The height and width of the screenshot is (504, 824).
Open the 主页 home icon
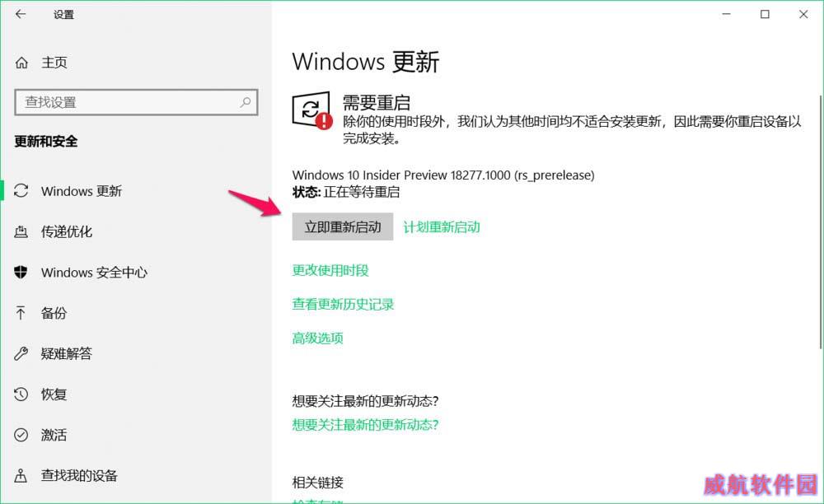pos(21,63)
